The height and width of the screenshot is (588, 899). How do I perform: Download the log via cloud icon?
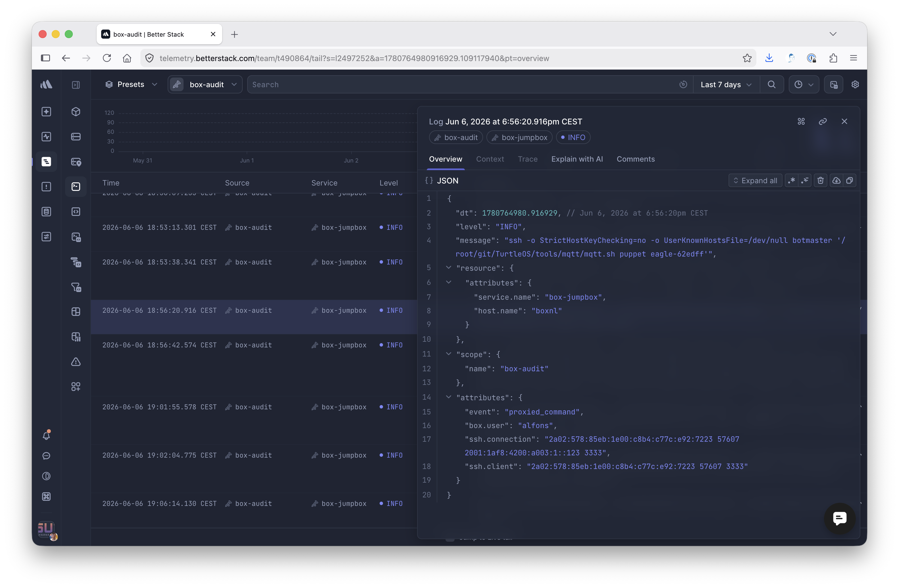point(836,180)
